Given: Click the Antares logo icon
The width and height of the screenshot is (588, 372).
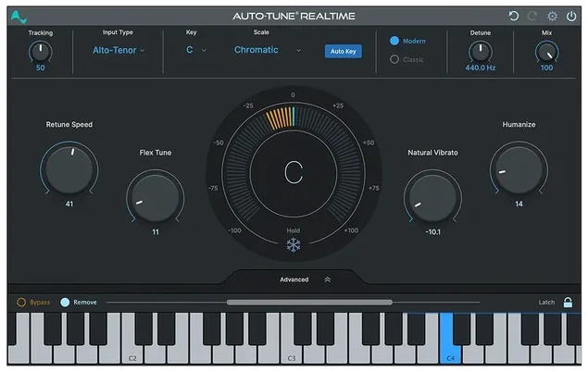Looking at the screenshot, I should coord(19,17).
